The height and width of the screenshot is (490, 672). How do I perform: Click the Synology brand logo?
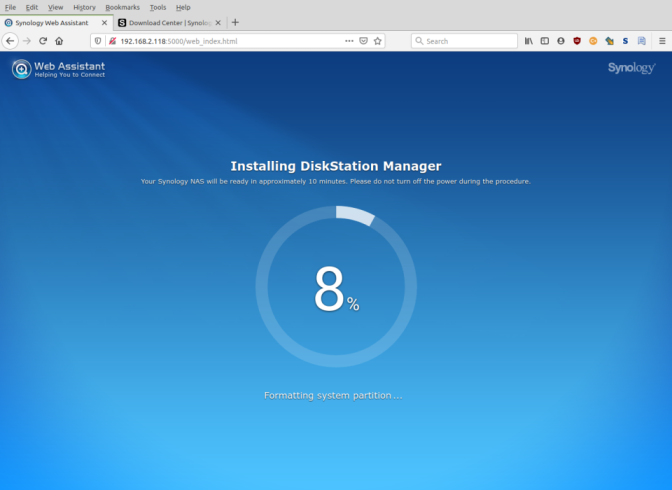tap(632, 68)
